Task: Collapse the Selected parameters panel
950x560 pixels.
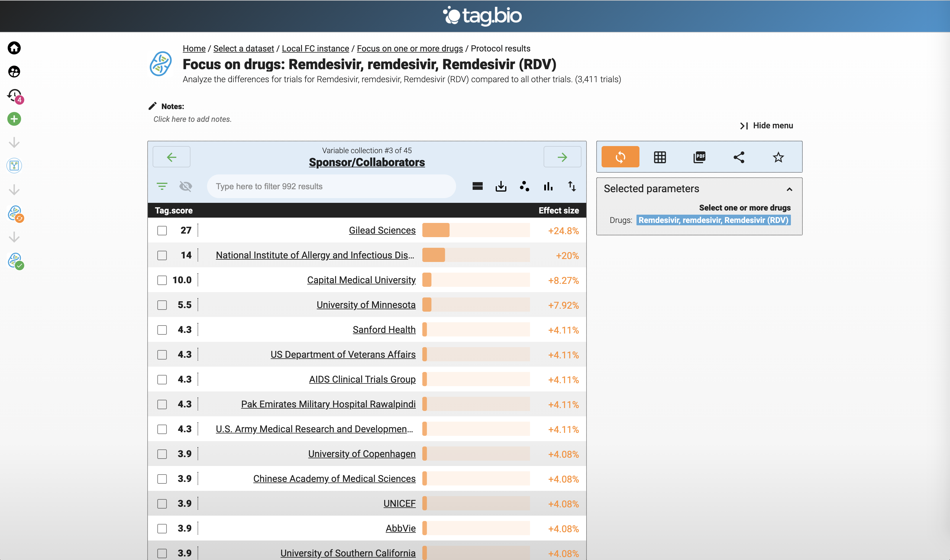Action: (789, 189)
